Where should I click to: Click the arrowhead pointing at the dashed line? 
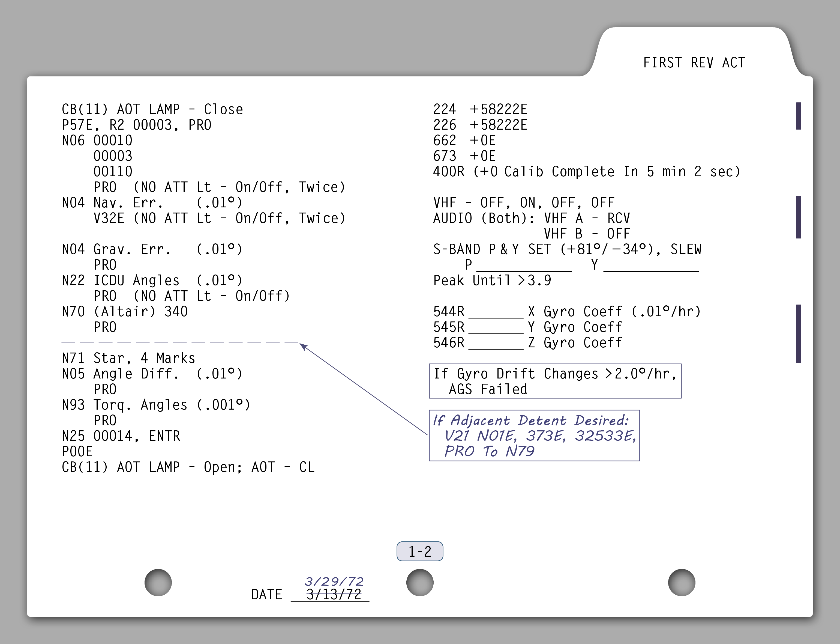pyautogui.click(x=303, y=347)
